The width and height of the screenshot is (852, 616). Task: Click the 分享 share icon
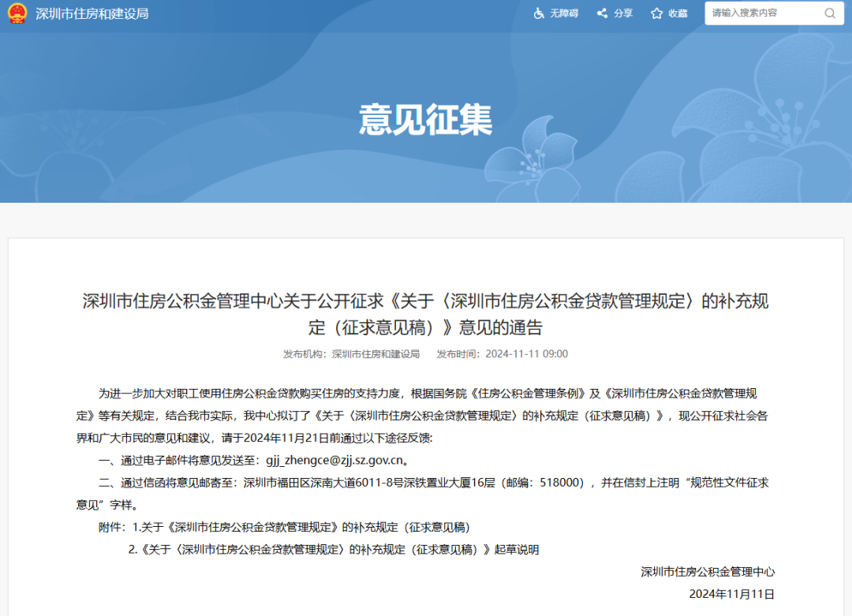click(x=602, y=13)
